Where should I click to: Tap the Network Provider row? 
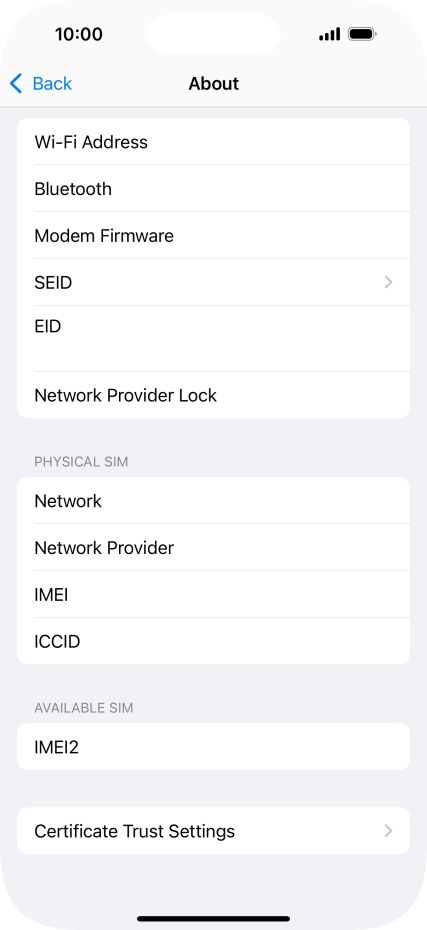(x=214, y=547)
